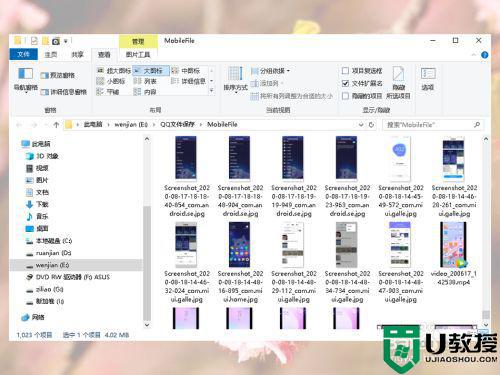Refresh the current folder view

(x=371, y=125)
